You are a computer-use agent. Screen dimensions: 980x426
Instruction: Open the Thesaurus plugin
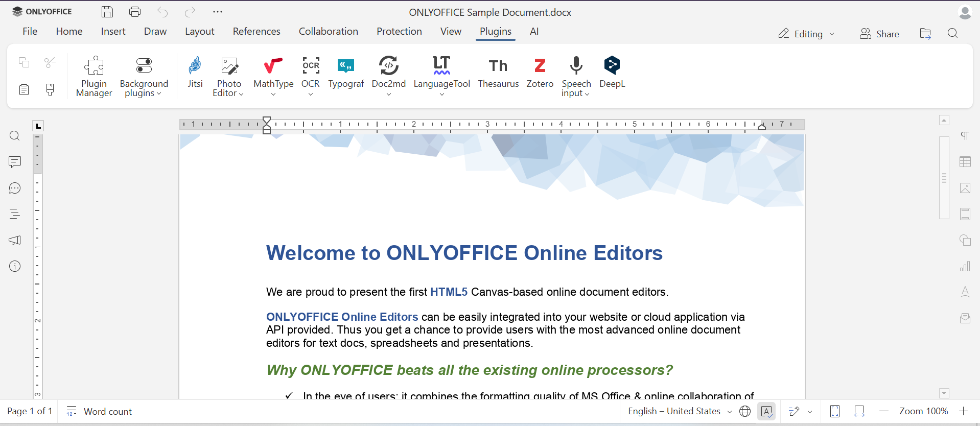pyautogui.click(x=498, y=72)
